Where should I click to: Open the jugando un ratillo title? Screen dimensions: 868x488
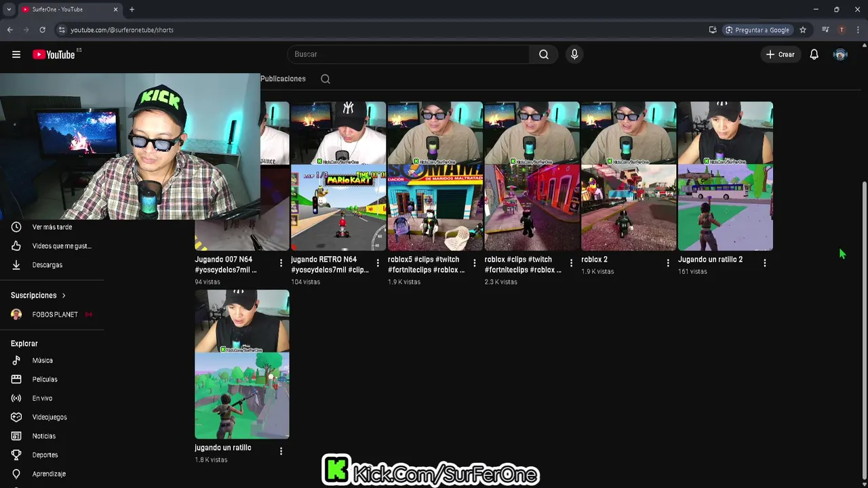[x=223, y=448]
